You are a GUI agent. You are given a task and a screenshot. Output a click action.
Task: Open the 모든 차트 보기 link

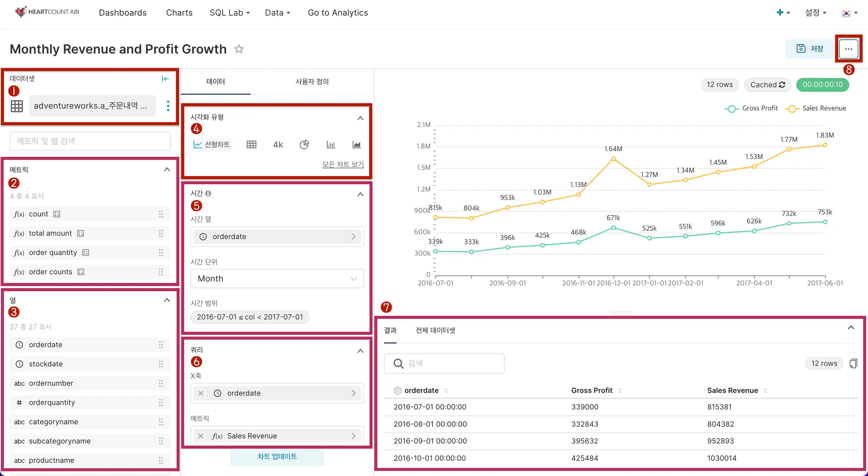(x=343, y=164)
